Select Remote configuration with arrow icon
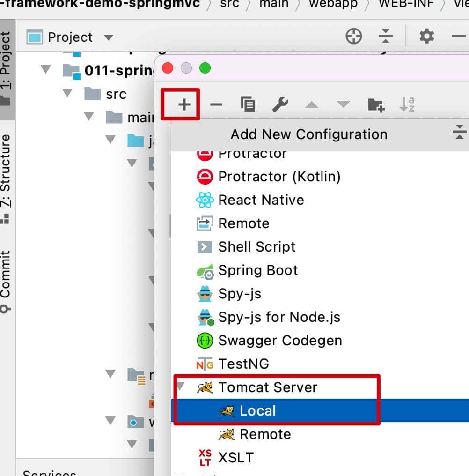This screenshot has height=476, width=469. point(320,223)
